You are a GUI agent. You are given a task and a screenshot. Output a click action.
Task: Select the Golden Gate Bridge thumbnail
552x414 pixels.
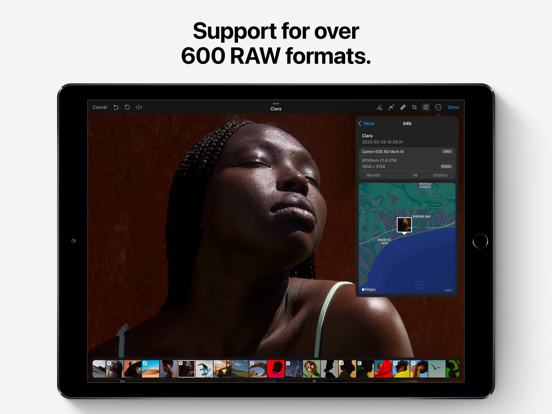[x=222, y=369]
